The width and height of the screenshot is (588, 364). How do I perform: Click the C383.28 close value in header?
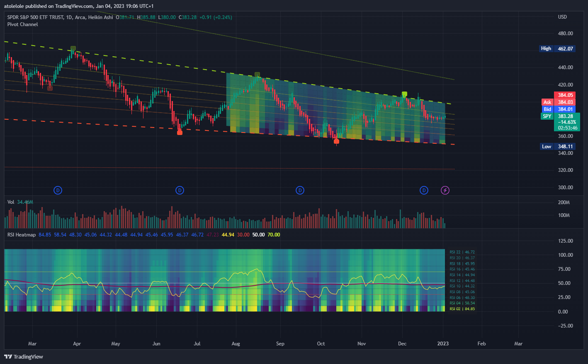click(x=187, y=17)
